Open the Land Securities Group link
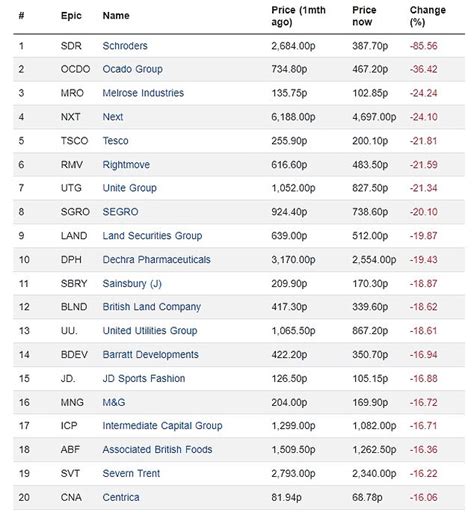 click(x=152, y=236)
